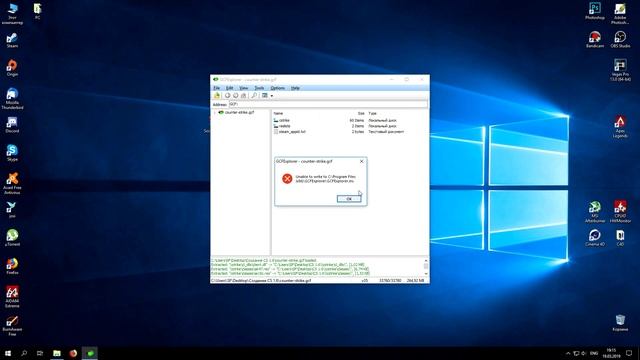Select the Recycle Bin desktop icon

(620, 322)
